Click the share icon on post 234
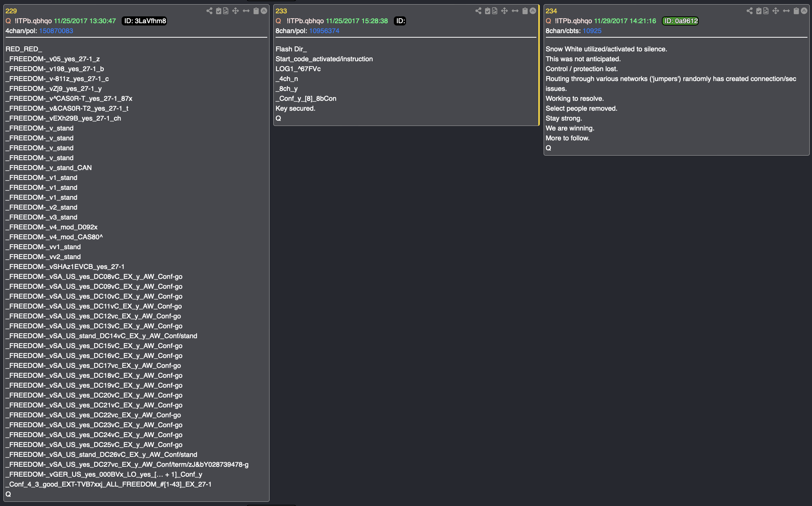Viewport: 812px width, 506px height. [749, 11]
